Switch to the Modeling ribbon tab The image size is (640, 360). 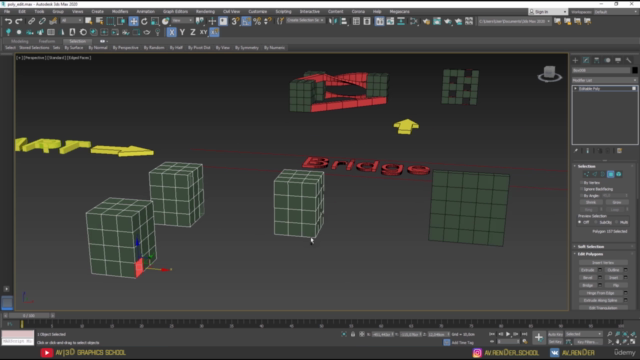click(x=20, y=41)
